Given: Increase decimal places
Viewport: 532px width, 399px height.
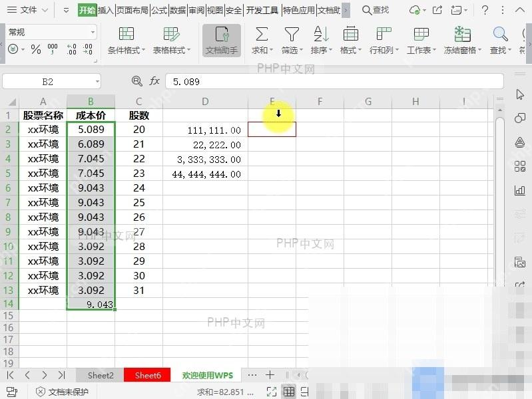Looking at the screenshot, I should (x=72, y=49).
